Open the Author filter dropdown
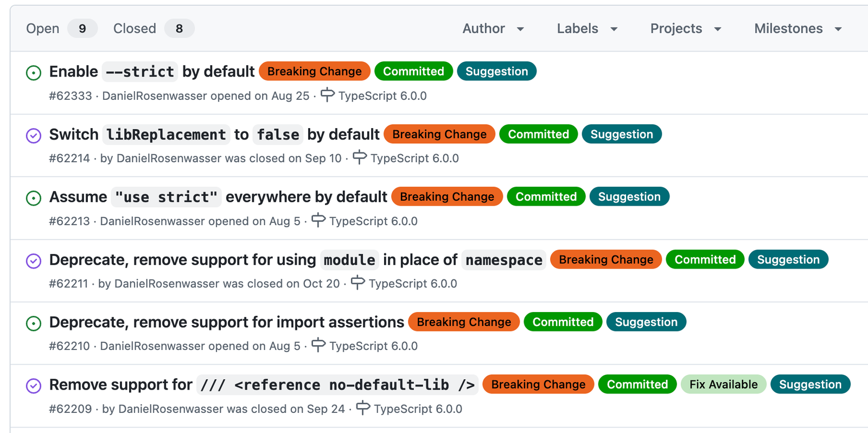Viewport: 868px width, 433px height. point(493,28)
